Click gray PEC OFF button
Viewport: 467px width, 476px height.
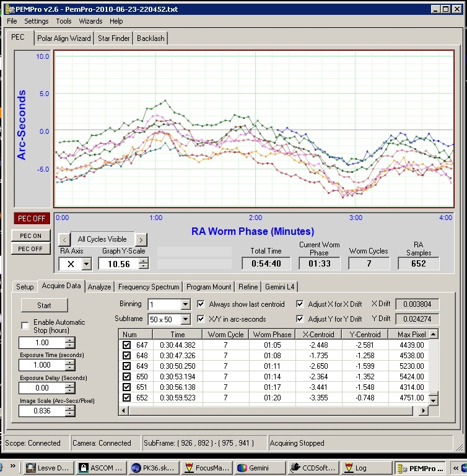[30, 249]
